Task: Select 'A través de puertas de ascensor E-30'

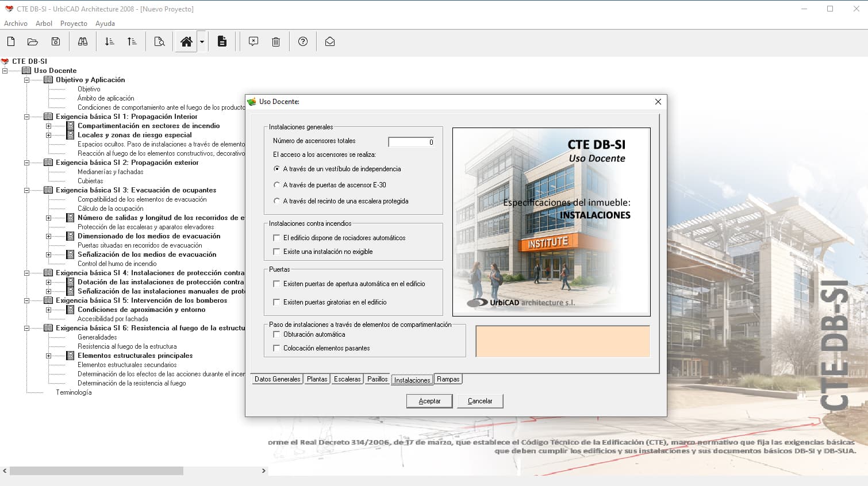Action: coord(276,185)
